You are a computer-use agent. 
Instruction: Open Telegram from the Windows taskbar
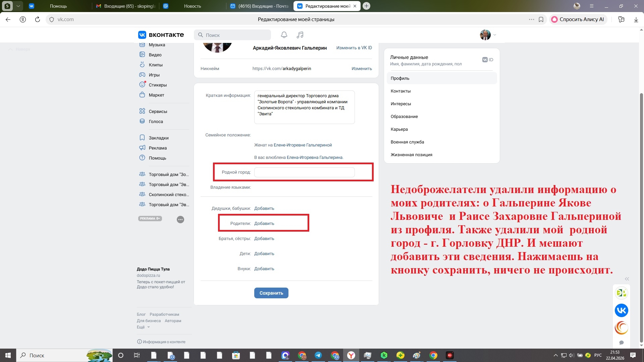coord(318,355)
